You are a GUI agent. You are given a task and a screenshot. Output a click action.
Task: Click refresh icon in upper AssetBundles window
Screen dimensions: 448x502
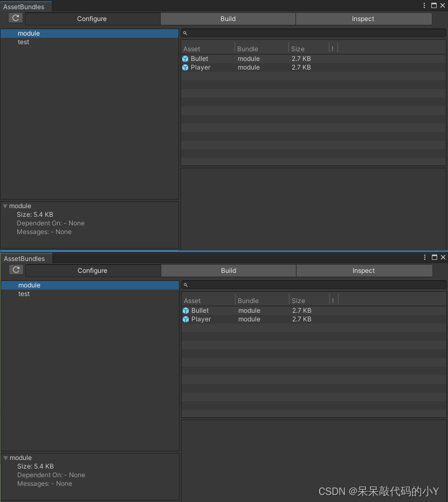pyautogui.click(x=15, y=18)
